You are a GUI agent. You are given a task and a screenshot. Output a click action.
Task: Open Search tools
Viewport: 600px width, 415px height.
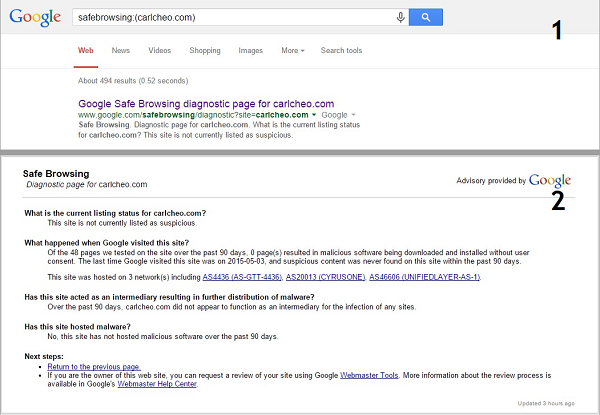341,50
